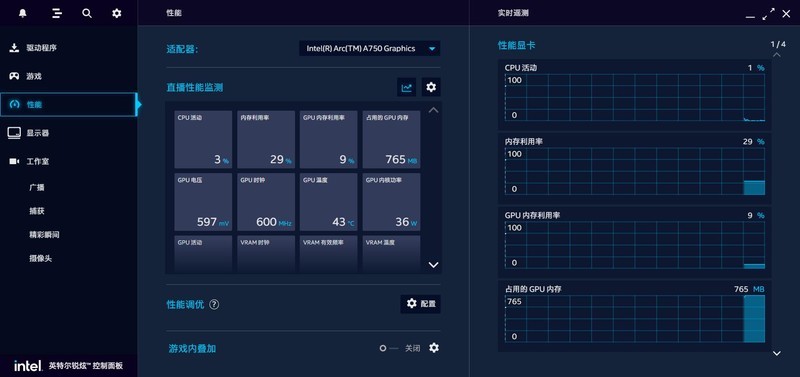
Task: Open the 捕获 sub-item
Action: 37,211
